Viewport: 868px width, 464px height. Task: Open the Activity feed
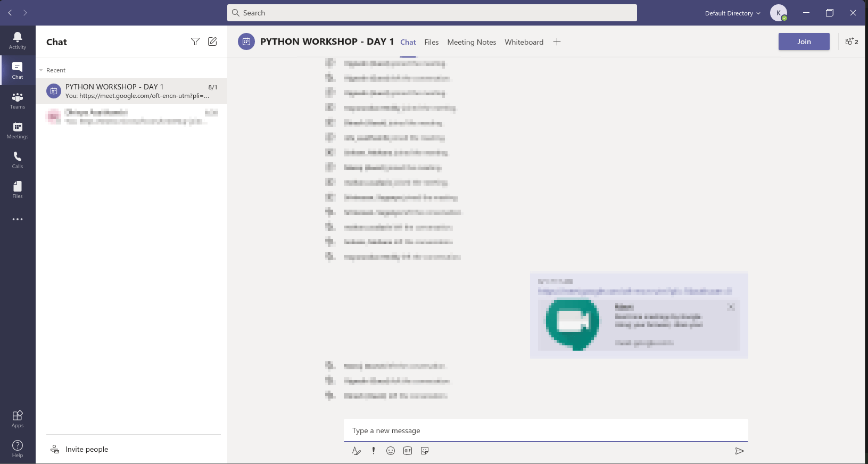18,40
